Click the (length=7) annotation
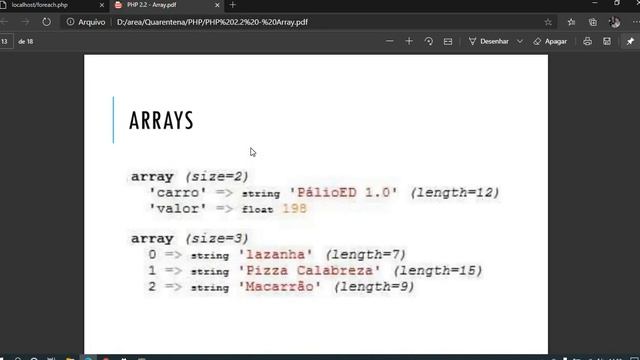640x360 pixels. [366, 255]
